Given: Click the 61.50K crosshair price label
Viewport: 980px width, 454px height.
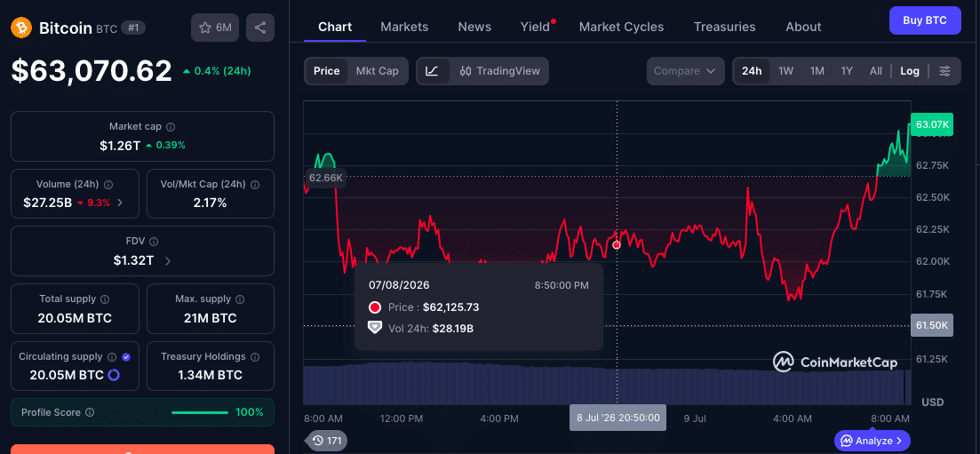Looking at the screenshot, I should [x=932, y=325].
